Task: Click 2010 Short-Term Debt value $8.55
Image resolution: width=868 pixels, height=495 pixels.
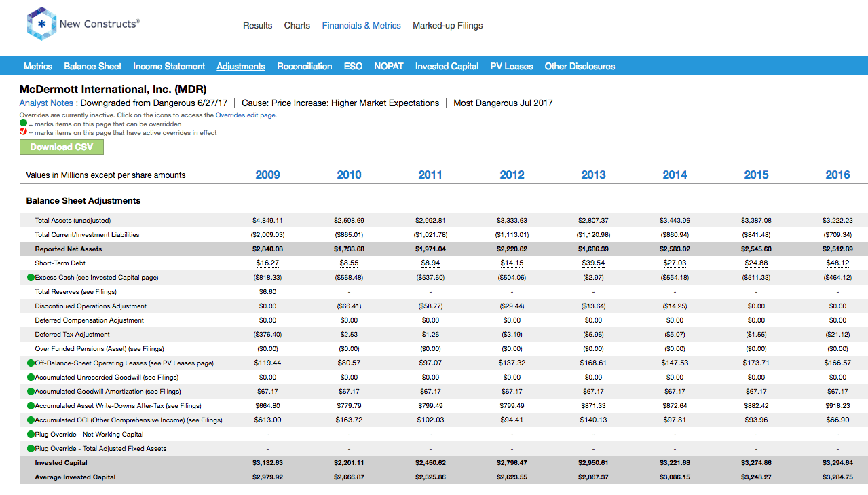Action: click(x=349, y=263)
